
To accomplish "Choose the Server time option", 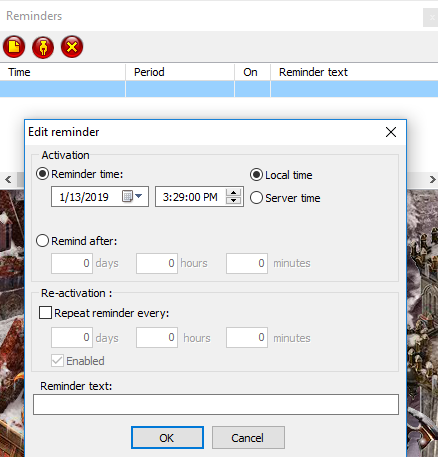I will click(256, 198).
